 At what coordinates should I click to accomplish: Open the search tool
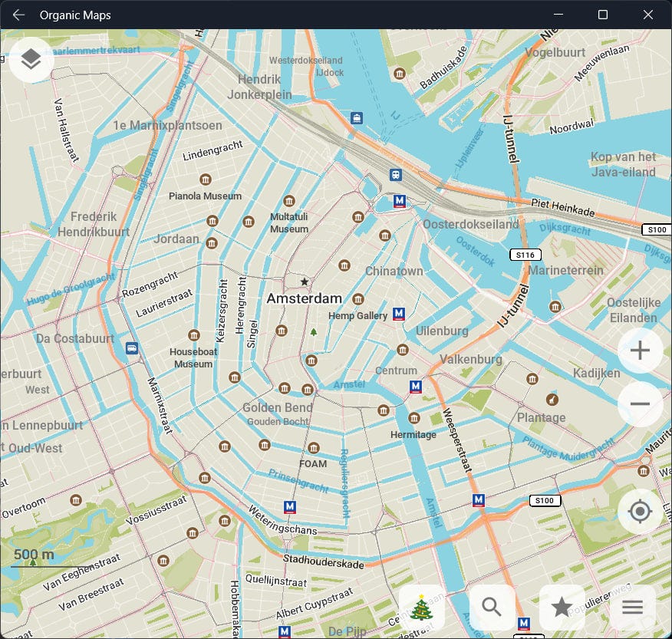point(492,607)
